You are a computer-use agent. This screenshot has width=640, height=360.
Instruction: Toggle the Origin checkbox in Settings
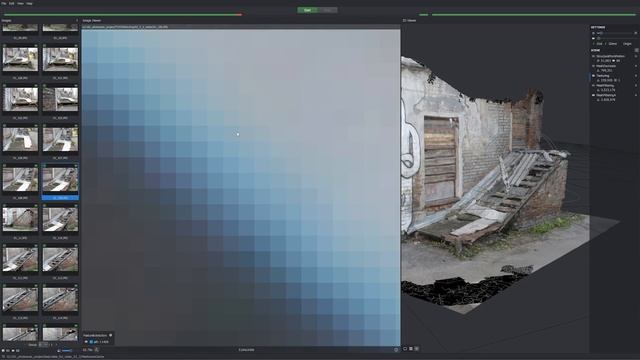click(625, 44)
